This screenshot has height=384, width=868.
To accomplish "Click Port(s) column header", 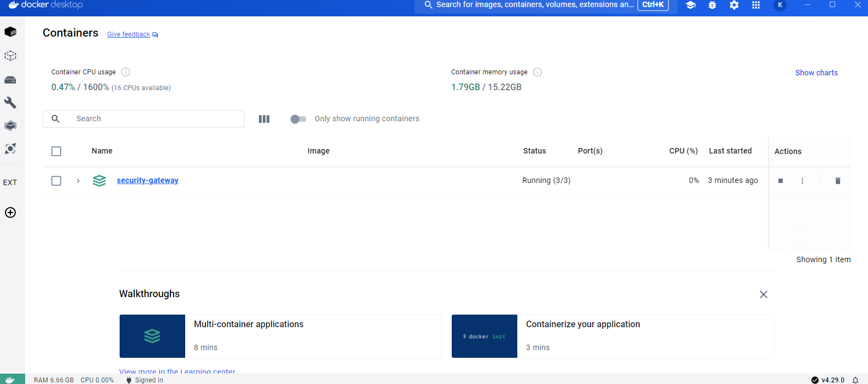I will click(x=590, y=151).
